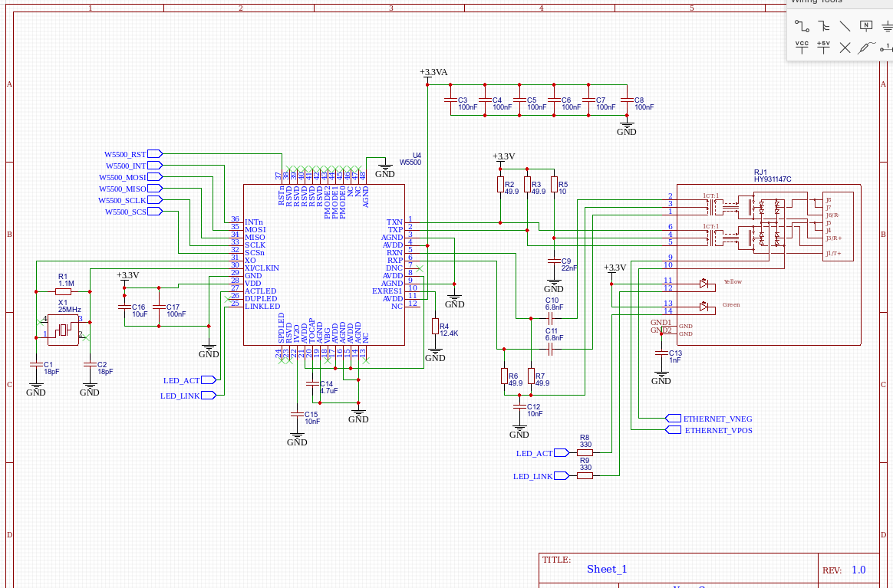Select the Voltage Probe tool

866,48
